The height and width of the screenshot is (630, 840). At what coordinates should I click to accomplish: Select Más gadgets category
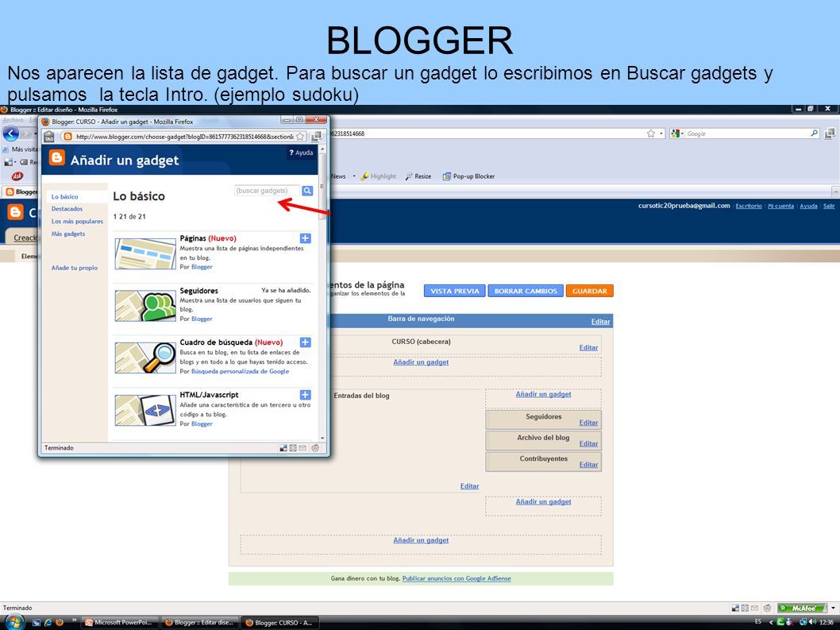(68, 234)
